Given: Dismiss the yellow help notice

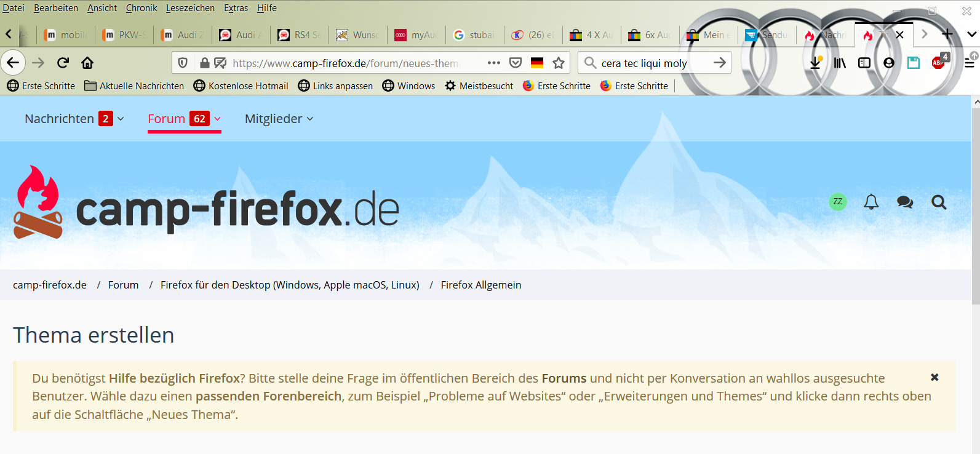Looking at the screenshot, I should pos(934,377).
